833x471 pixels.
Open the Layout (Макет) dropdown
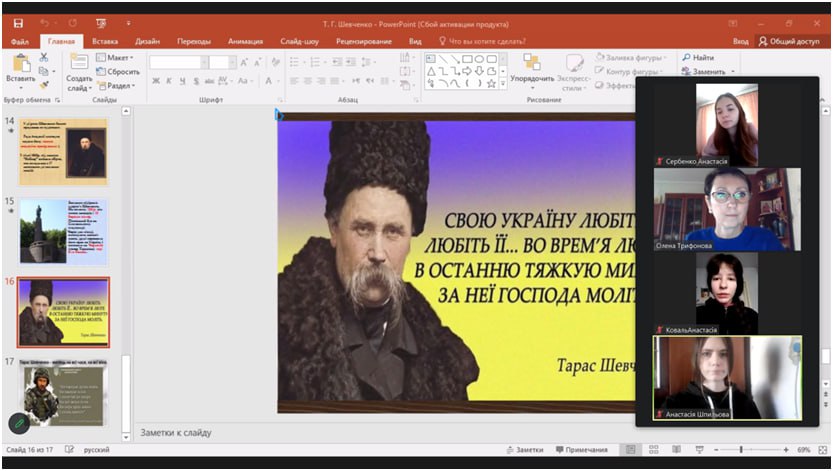[118, 58]
